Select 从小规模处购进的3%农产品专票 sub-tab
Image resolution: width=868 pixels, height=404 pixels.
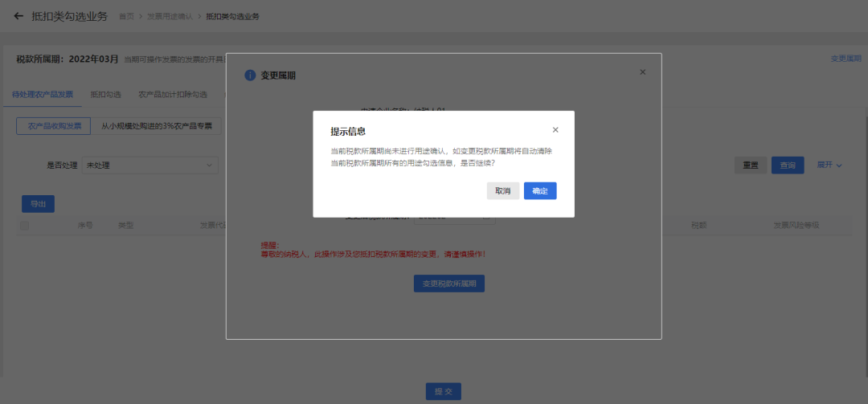156,125
